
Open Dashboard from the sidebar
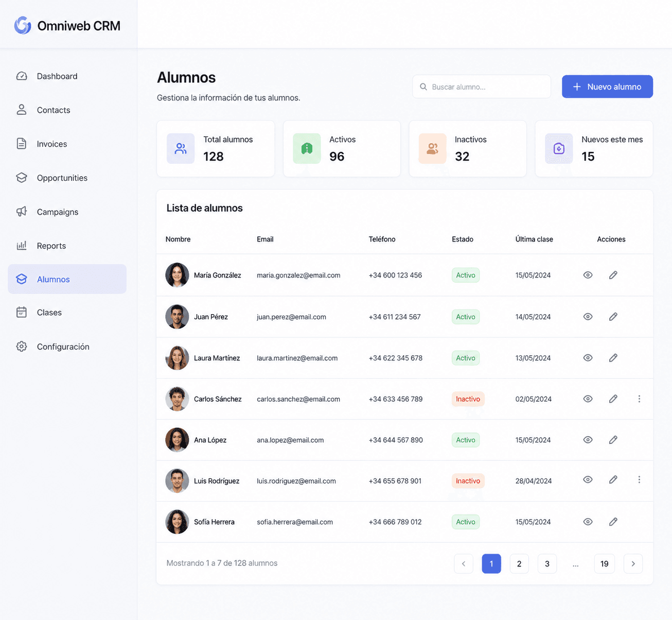click(x=67, y=76)
